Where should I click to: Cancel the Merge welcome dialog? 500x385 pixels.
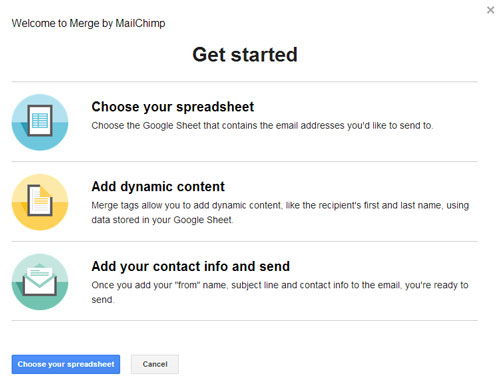click(155, 364)
